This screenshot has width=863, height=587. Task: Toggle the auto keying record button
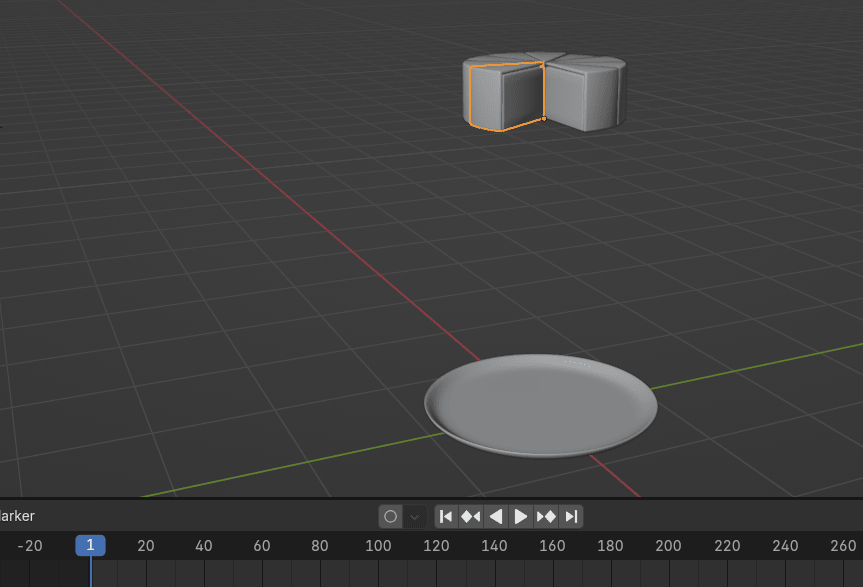(390, 517)
